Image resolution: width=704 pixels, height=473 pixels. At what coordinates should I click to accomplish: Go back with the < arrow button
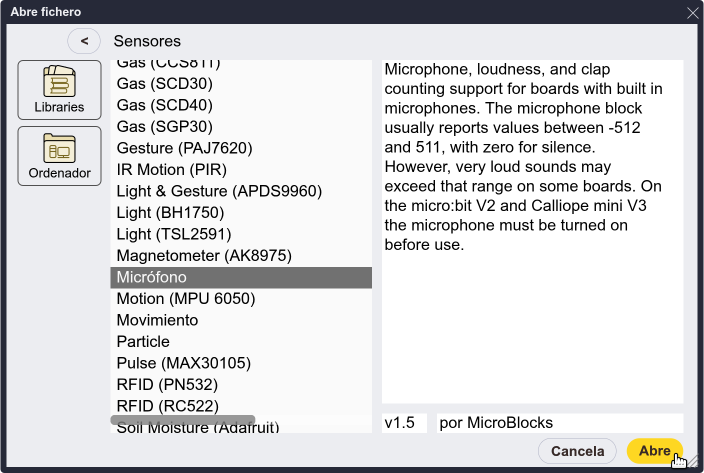[84, 41]
